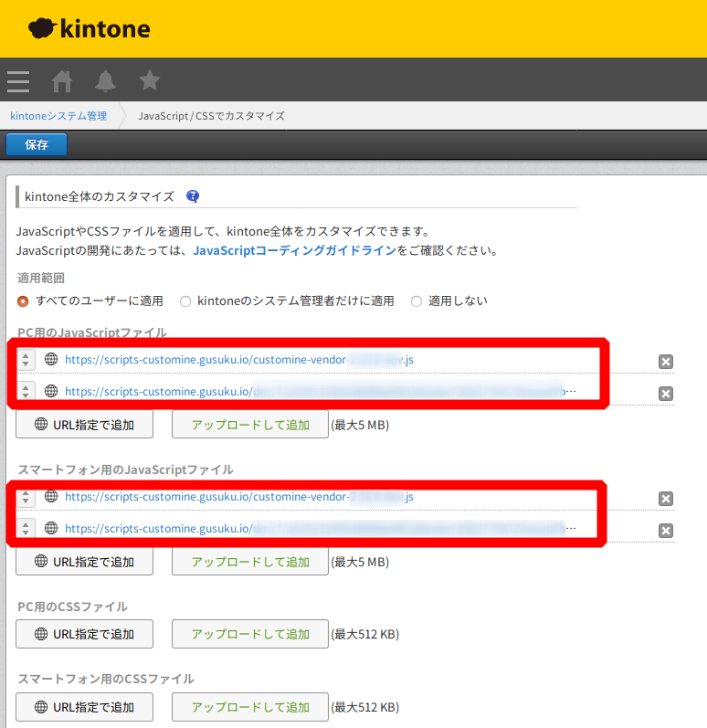Screen dimensions: 707x728
Task: Reorder smartphone customine-vendor file with arrows
Action: pos(26,497)
